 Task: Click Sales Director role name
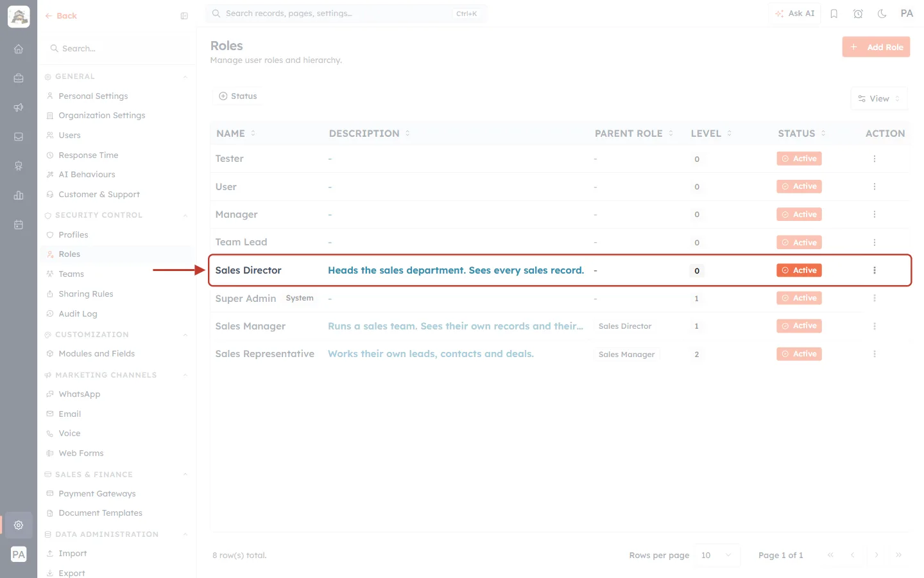pyautogui.click(x=248, y=270)
